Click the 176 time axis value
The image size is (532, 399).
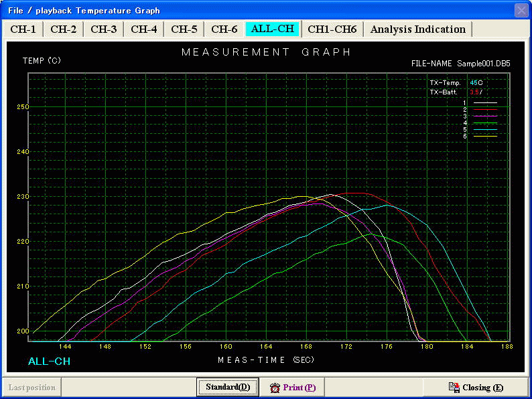(387, 347)
